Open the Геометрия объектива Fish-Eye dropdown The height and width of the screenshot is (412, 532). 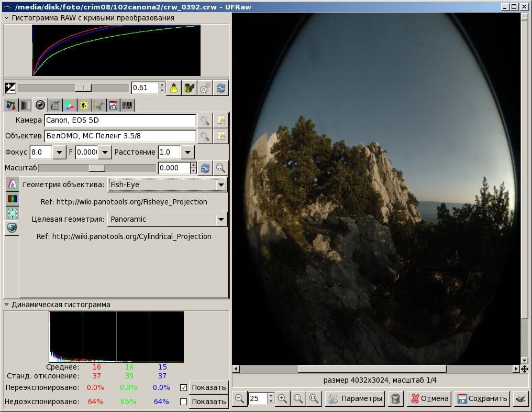click(167, 185)
